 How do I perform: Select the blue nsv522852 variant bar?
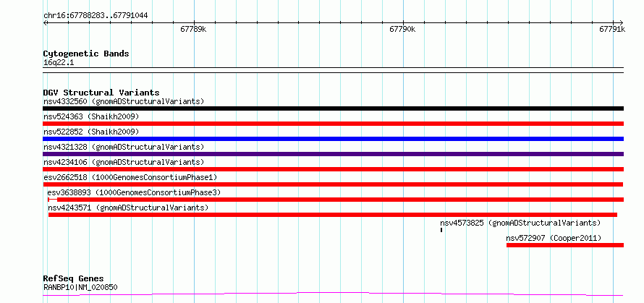point(333,139)
